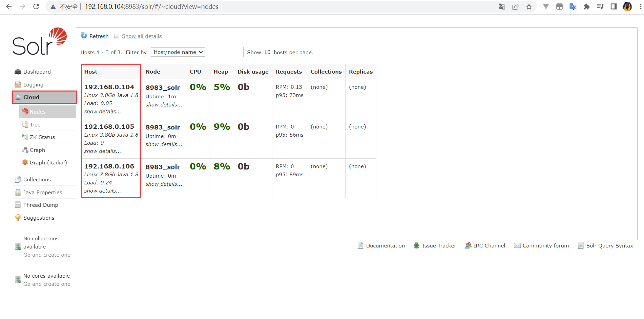This screenshot has width=644, height=319.
Task: Click the 9% heap value
Action: pos(222,127)
